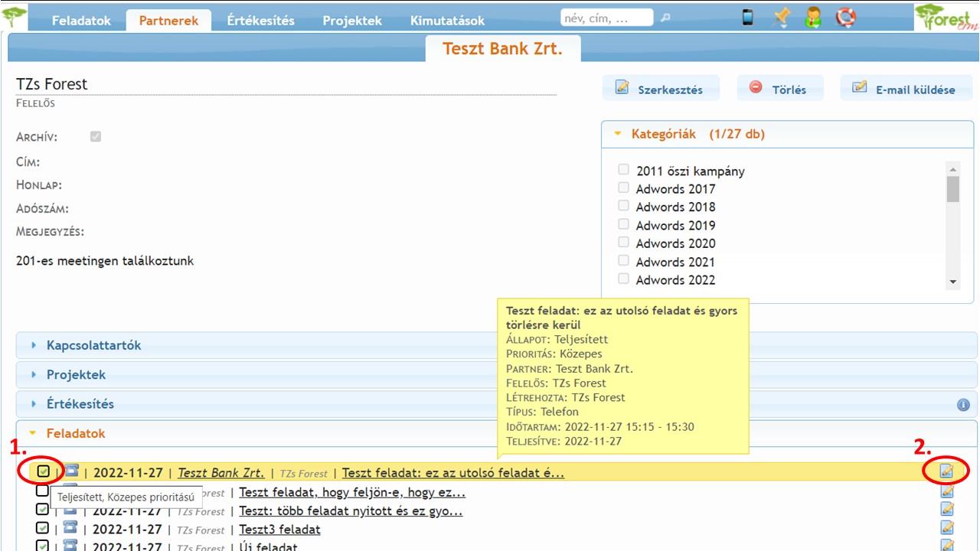
Task: Tick the 2011 őszi kampány checkbox
Action: click(624, 170)
